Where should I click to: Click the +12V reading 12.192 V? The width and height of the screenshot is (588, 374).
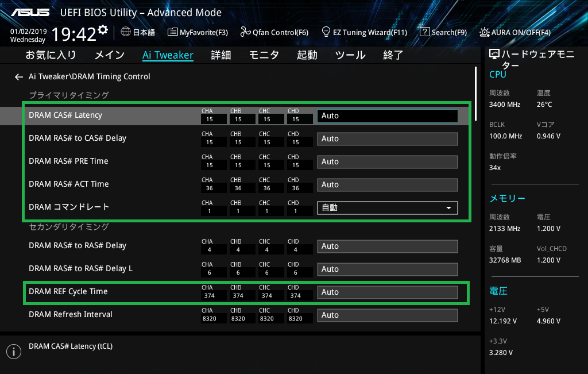click(x=503, y=322)
